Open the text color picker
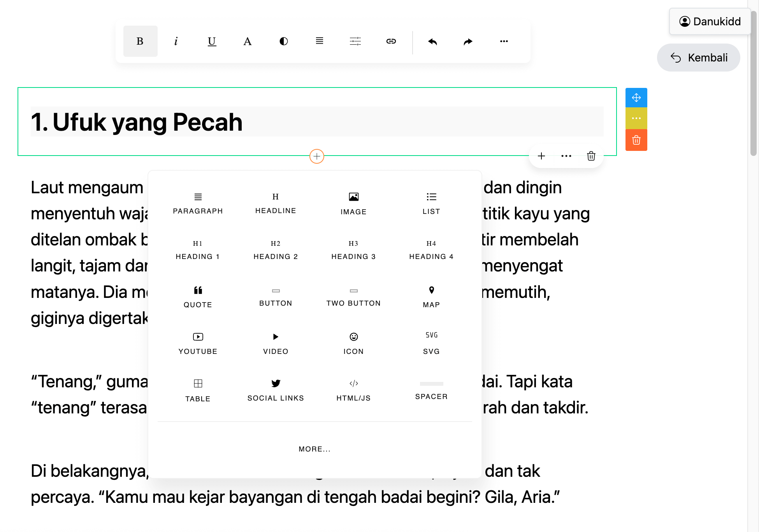This screenshot has width=759, height=532. 247,41
